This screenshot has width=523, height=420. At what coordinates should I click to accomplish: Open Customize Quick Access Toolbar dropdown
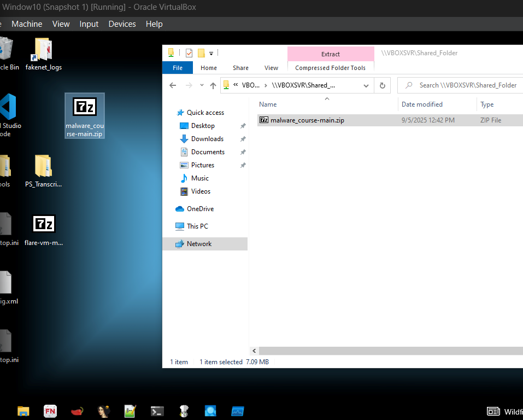coord(211,53)
